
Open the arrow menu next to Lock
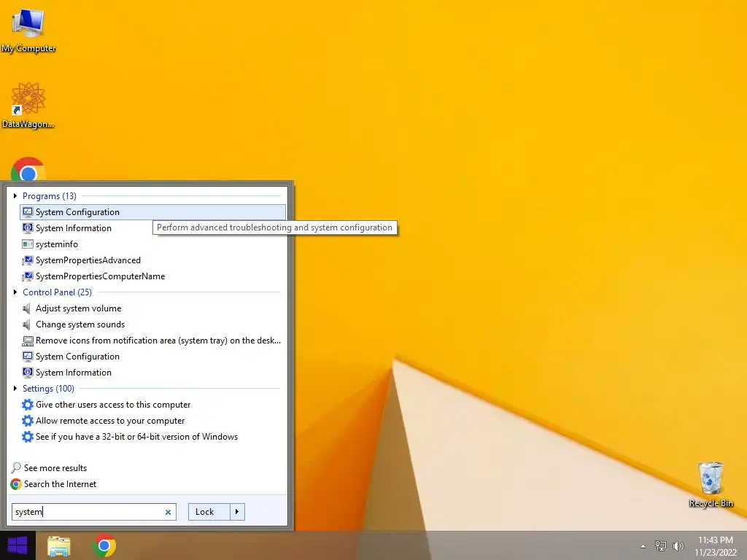tap(237, 512)
